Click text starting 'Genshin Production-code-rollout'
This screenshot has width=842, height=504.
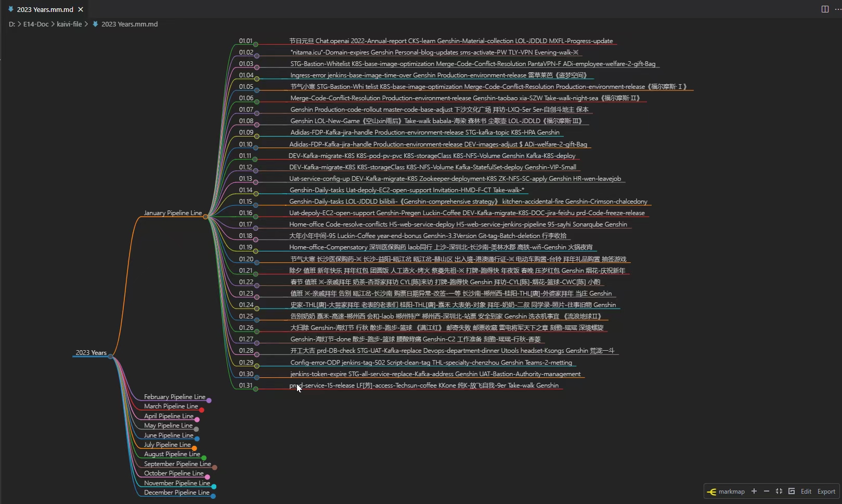click(439, 110)
